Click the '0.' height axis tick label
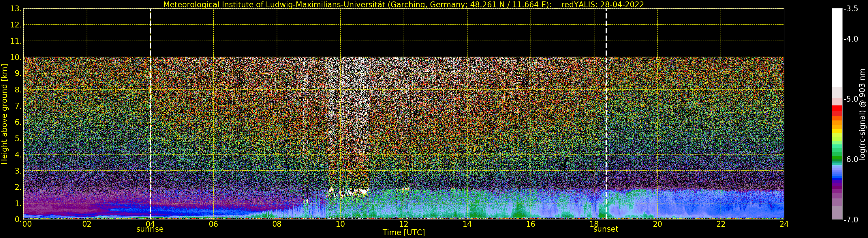This screenshot has width=868, height=238. pos(18,220)
